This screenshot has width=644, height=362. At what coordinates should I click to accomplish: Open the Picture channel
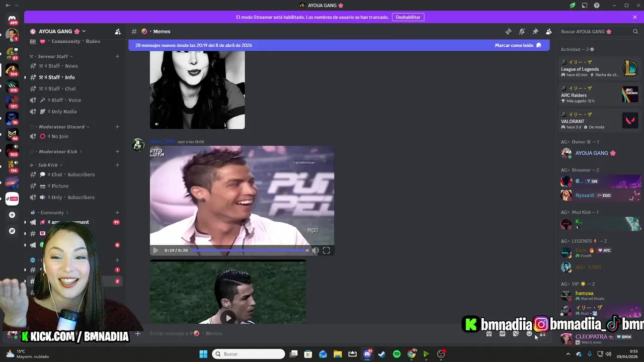[x=74, y=186]
